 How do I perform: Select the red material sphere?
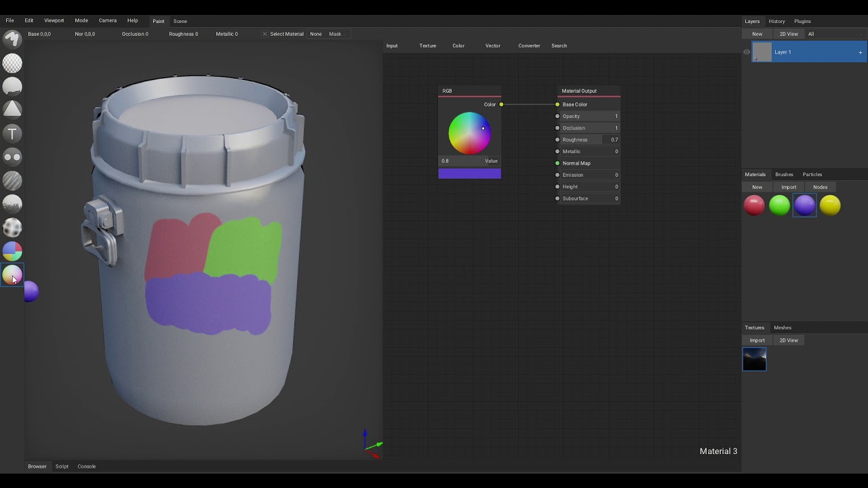coord(754,205)
